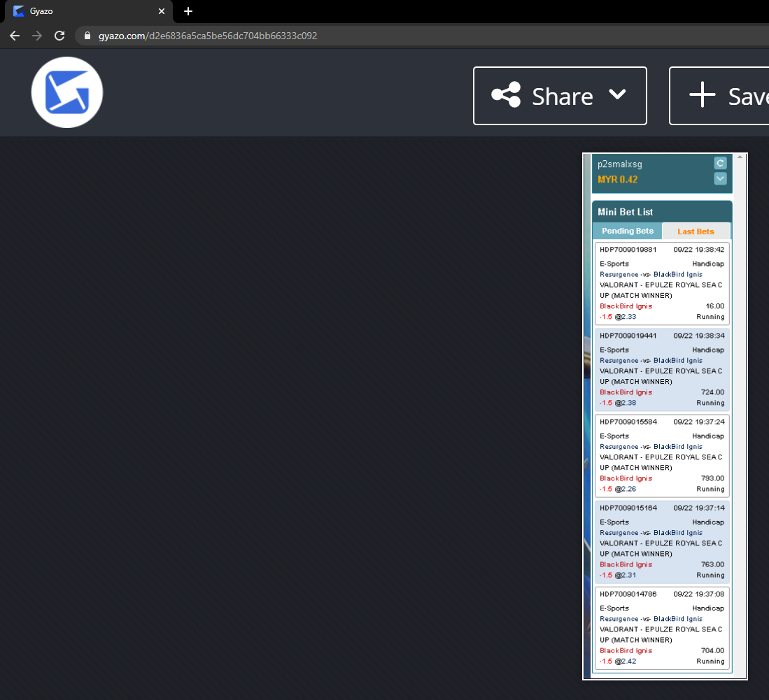Click the timestamp 09/22 19:37:14
This screenshot has width=769, height=700.
[699, 508]
